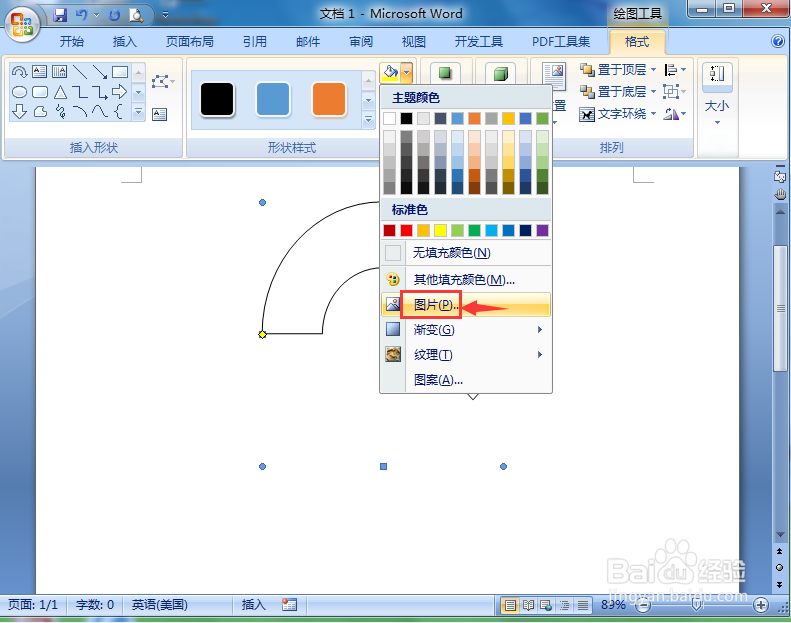Image resolution: width=791 pixels, height=623 pixels.
Task: Expand the shapes gallery More arrow
Action: tap(138, 111)
